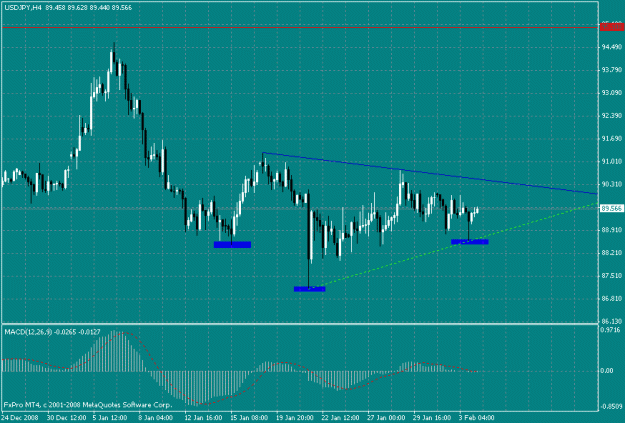
Task: Click the 0.00 MACD scale value
Action: [x=607, y=371]
